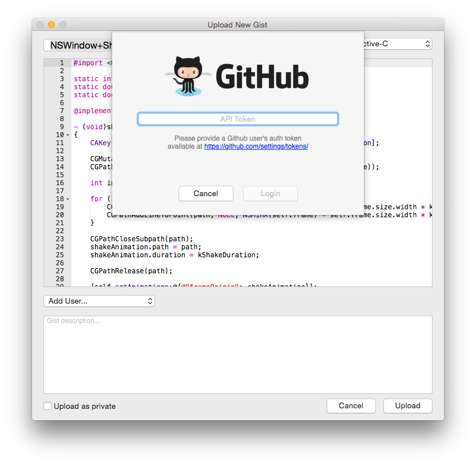Image resolution: width=476 pixels, height=466 pixels.
Task: Click line number 26 in gutter
Action: (x=60, y=262)
